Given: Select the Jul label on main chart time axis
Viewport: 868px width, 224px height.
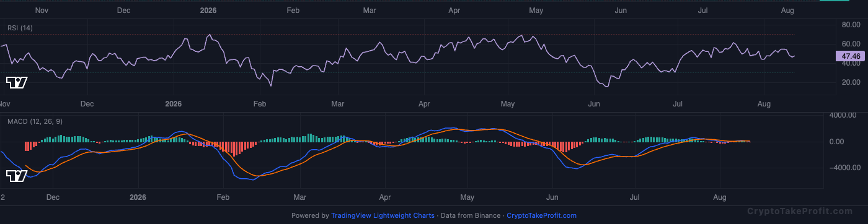Looking at the screenshot, I should [703, 11].
